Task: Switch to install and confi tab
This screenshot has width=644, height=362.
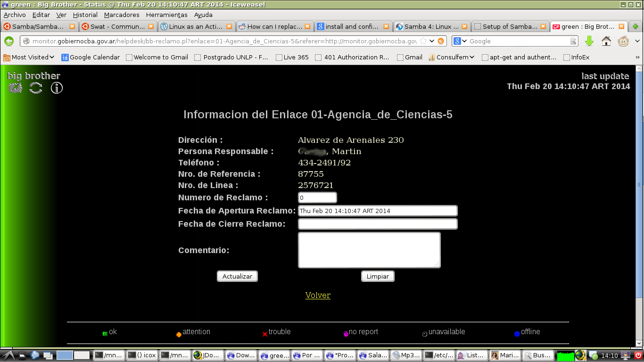Action: (353, 26)
